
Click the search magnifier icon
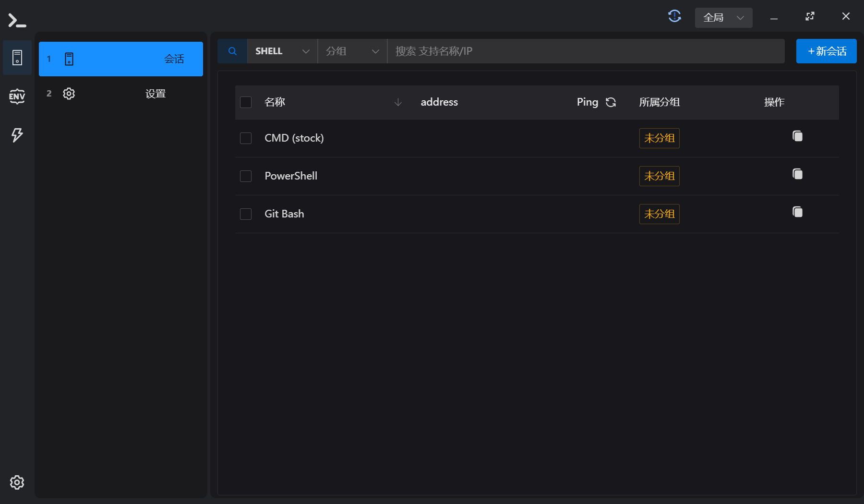(232, 51)
